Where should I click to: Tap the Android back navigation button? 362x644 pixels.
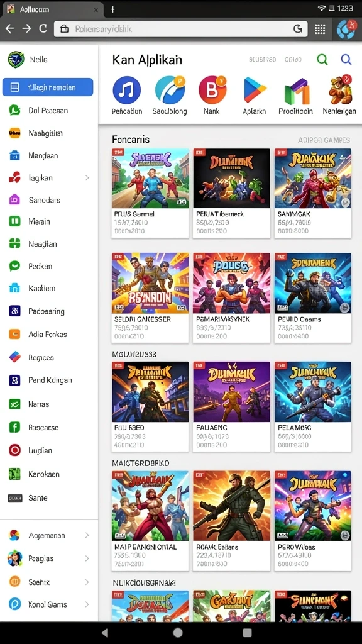click(105, 633)
